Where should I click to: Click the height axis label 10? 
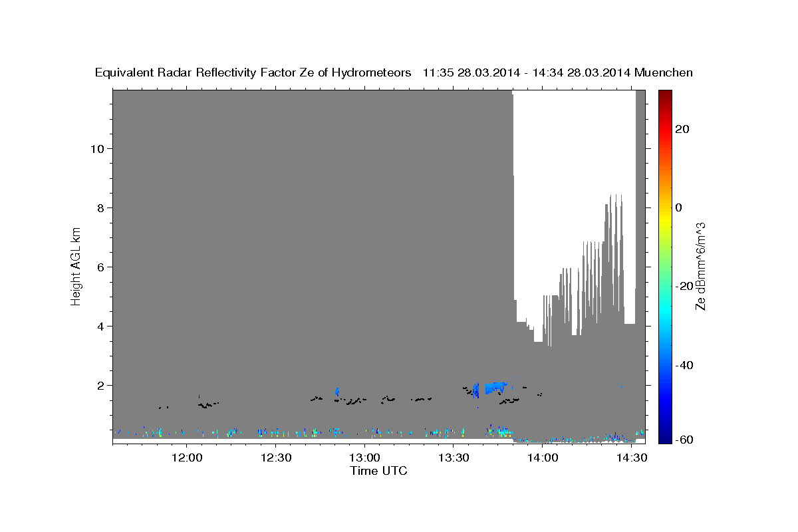coord(98,148)
